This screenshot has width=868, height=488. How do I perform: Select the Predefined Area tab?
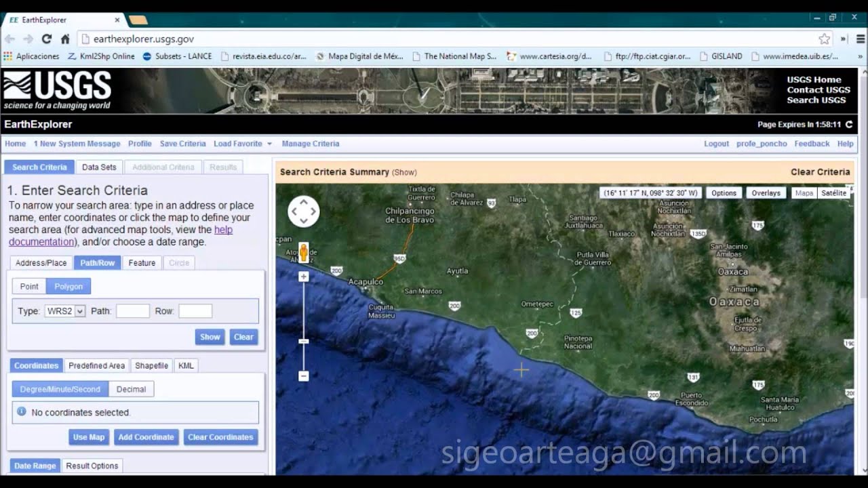96,365
